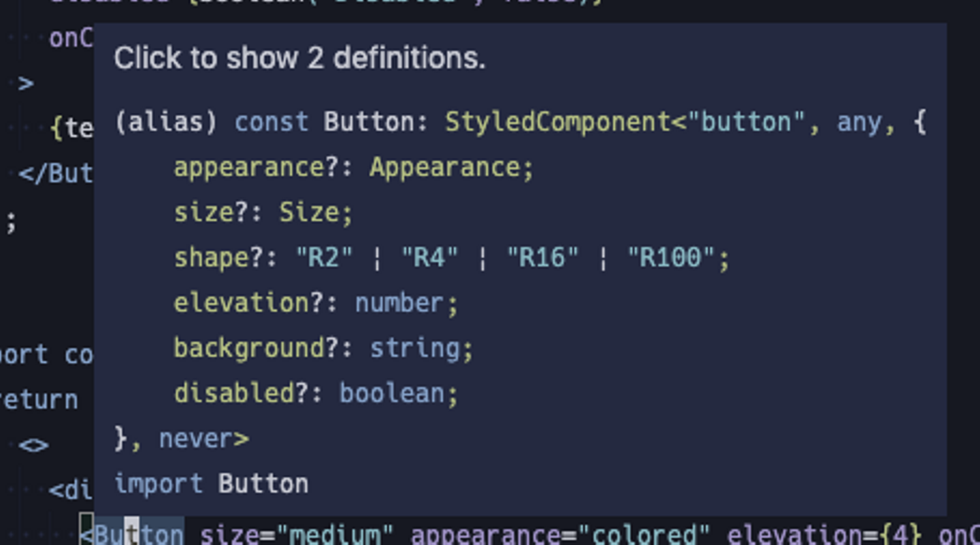The image size is (980, 545).
Task: Click the empty '<>' fragment tag in the editor
Action: point(33,446)
